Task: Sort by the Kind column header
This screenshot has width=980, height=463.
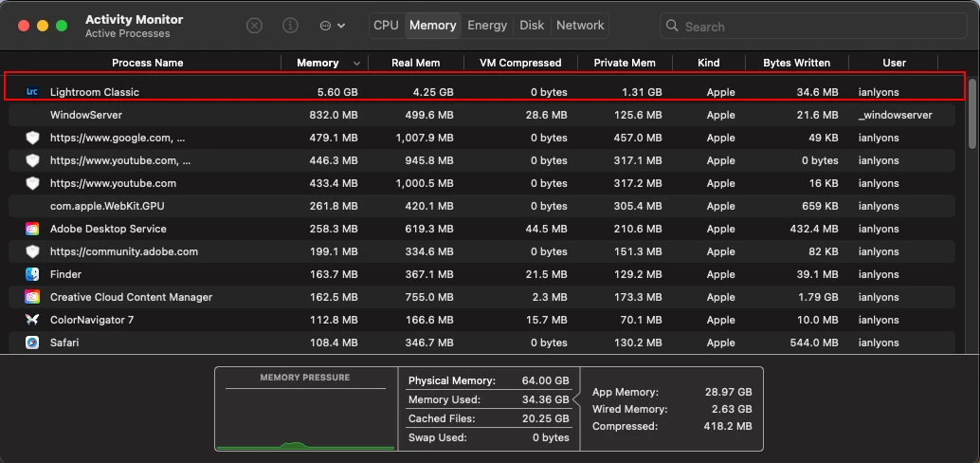Action: click(x=708, y=63)
